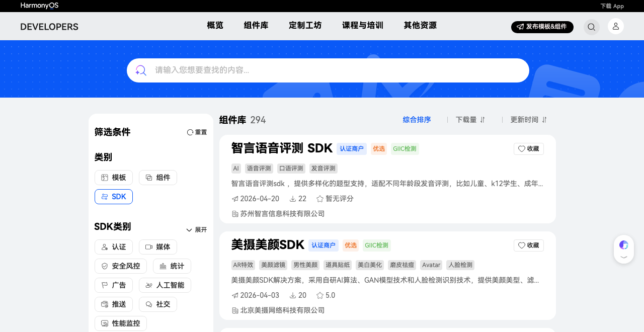Click the DEVELOPERS logo
The height and width of the screenshot is (332, 644).
click(x=49, y=27)
